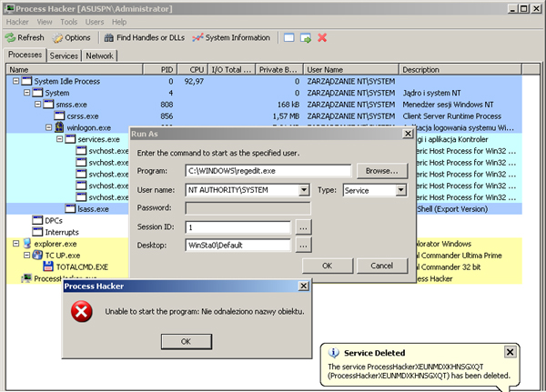Screen dimensions: 546x392
Task: Open the Hacker menu
Action: (x=17, y=22)
